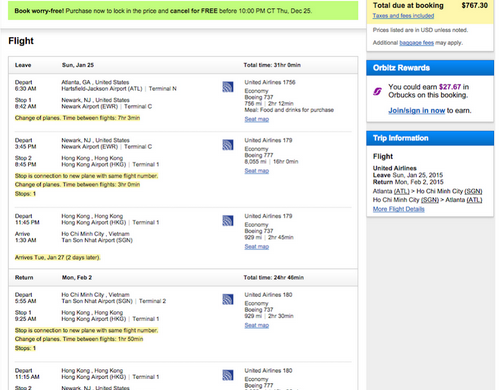
Task: Click the Return Mon, Feb 2 header row
Action: [x=183, y=278]
